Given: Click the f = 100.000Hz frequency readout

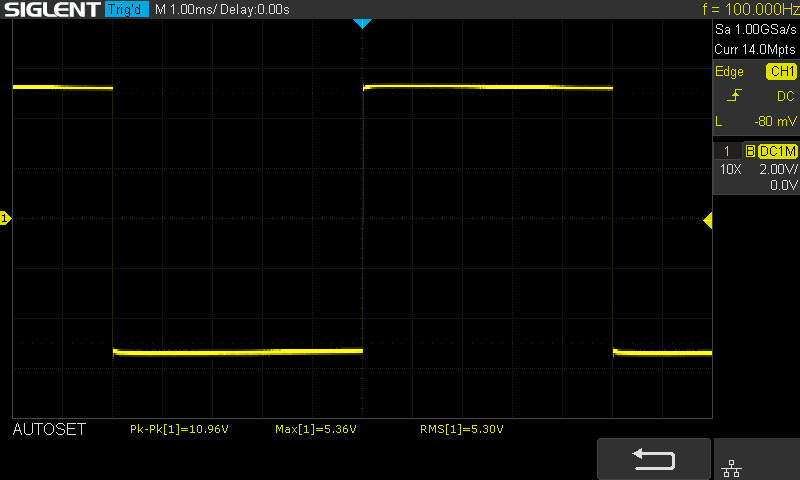Looking at the screenshot, I should click(751, 9).
